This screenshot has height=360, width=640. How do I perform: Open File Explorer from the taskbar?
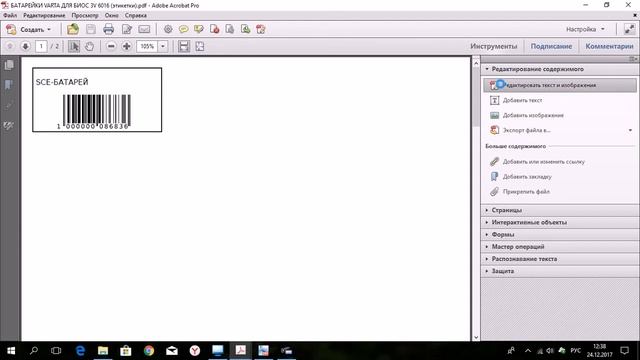click(103, 351)
